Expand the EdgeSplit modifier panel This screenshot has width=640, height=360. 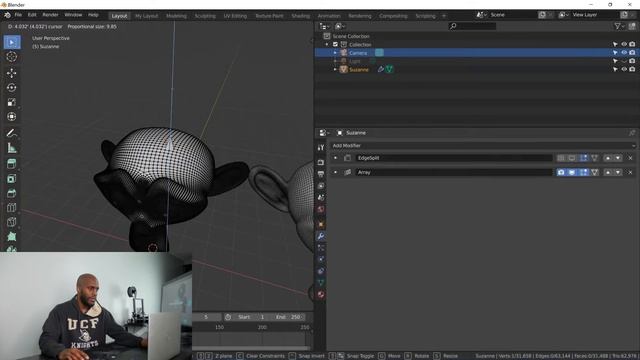pos(336,158)
